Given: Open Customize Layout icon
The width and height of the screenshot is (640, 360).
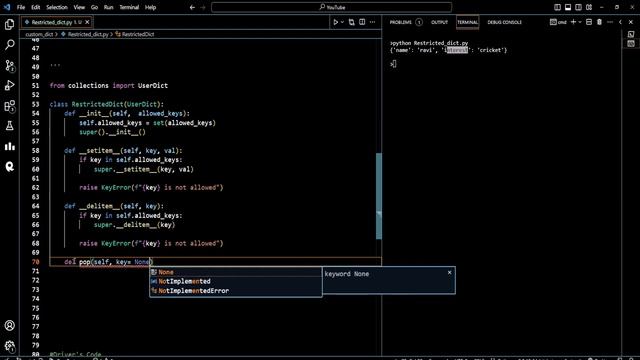Looking at the screenshot, I should point(589,7).
